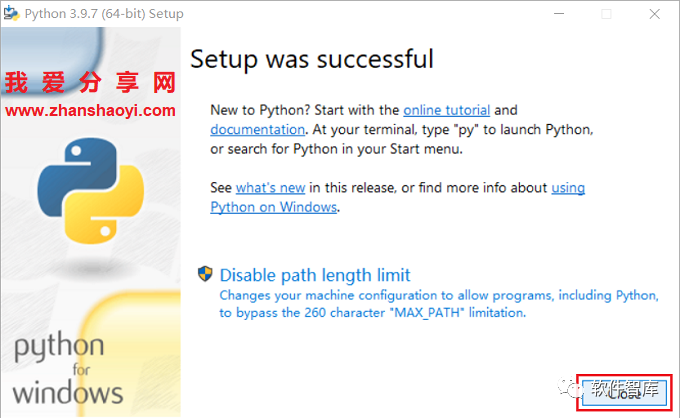This screenshot has width=680, height=418.
Task: Click the Setup was successful heading
Action: (x=311, y=59)
